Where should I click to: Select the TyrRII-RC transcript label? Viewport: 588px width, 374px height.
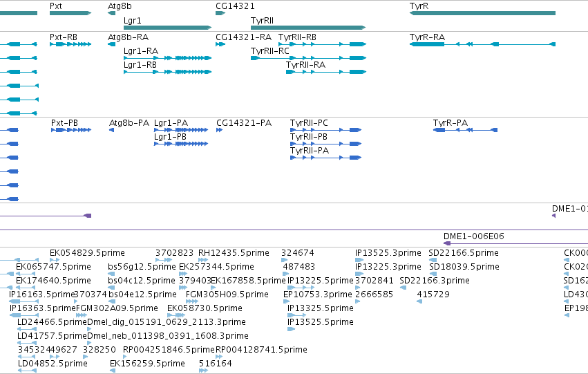270,50
